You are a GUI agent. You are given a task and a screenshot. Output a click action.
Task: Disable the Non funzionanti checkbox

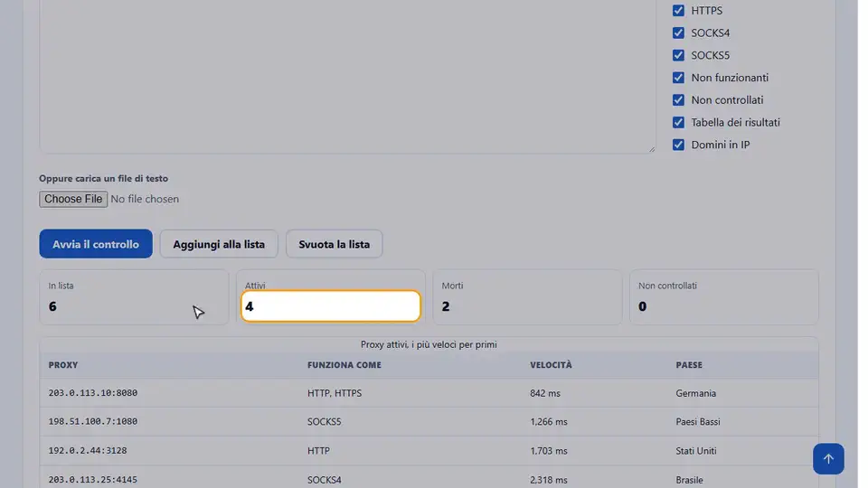pos(678,78)
